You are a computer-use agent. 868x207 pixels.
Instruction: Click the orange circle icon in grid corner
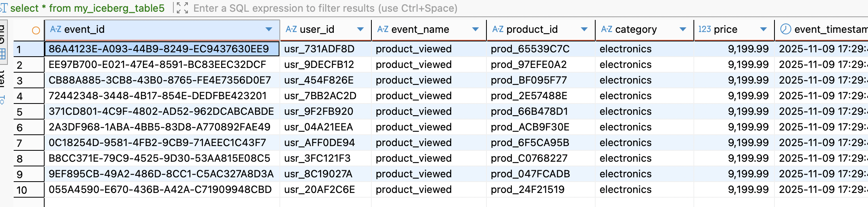click(36, 30)
